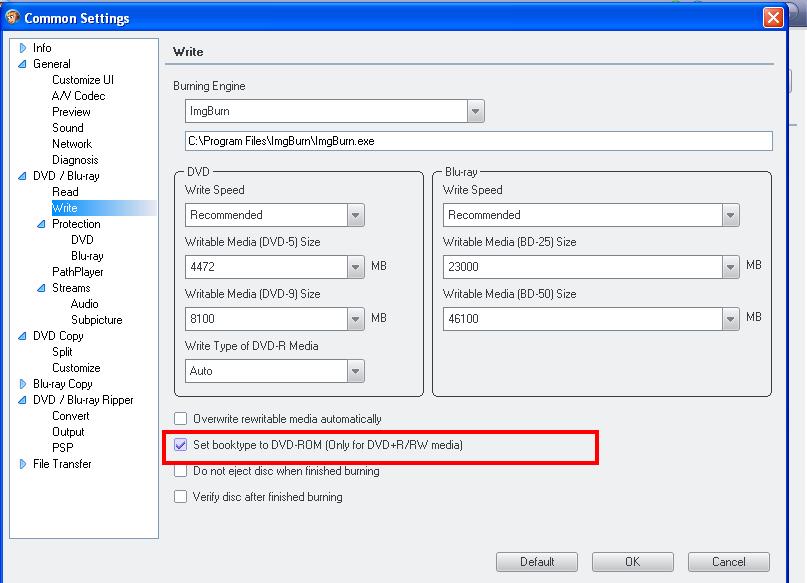This screenshot has width=807, height=583.
Task: Expand the File Transfer tree node
Action: 23,464
